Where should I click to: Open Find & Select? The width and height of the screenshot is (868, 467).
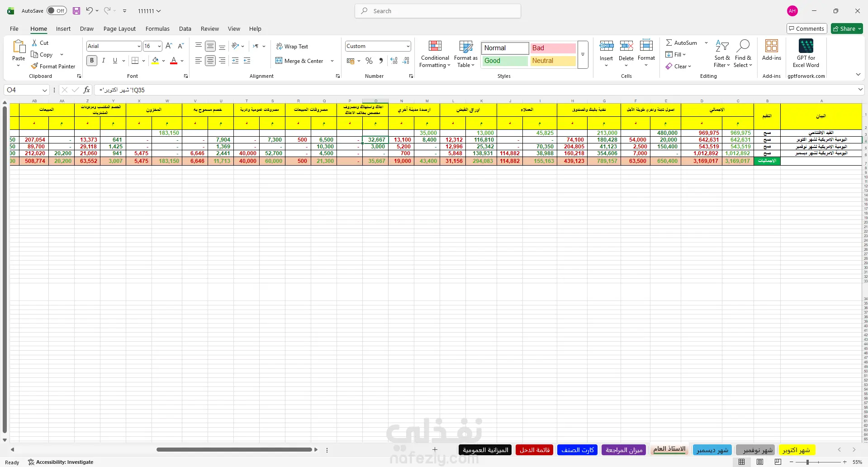pos(743,54)
